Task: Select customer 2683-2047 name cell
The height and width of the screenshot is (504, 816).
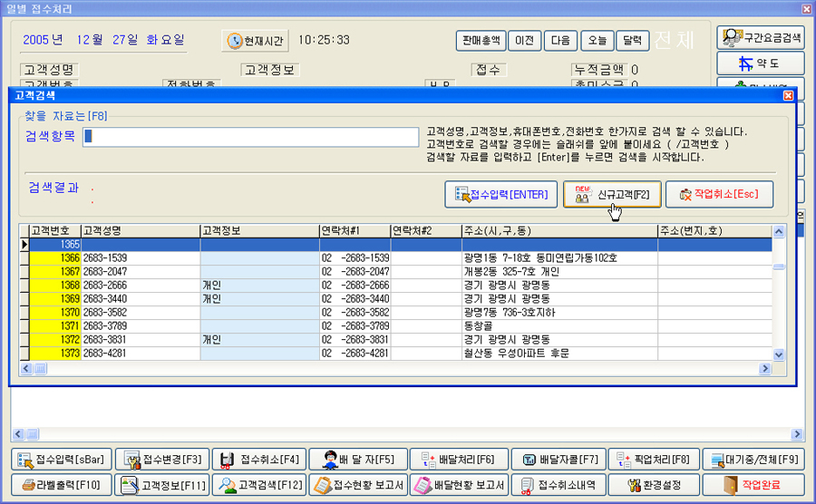Action: [141, 272]
